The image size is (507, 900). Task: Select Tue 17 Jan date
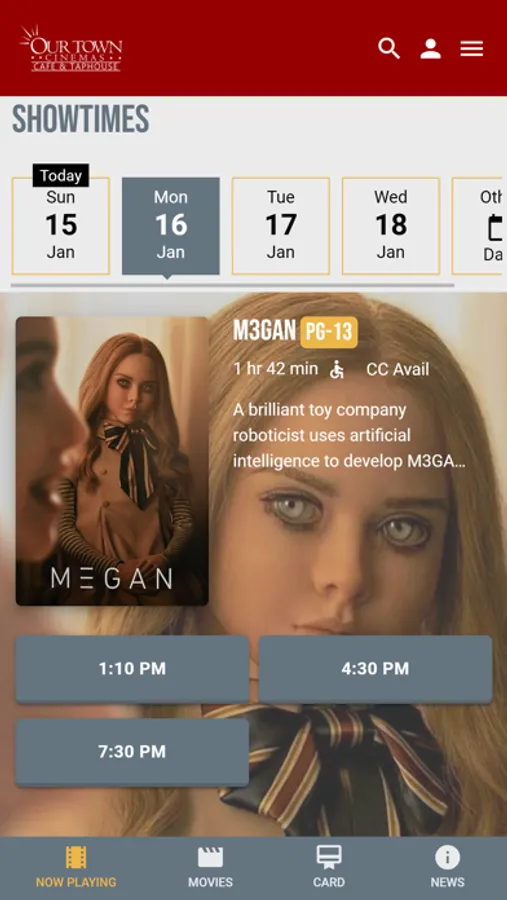pyautogui.click(x=281, y=226)
